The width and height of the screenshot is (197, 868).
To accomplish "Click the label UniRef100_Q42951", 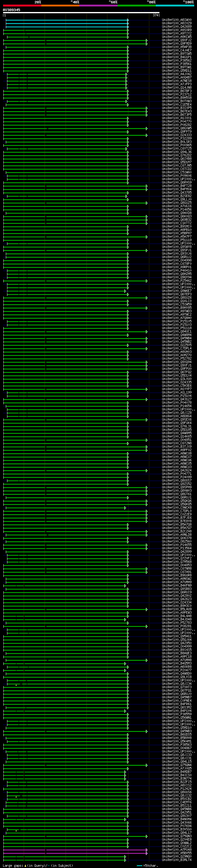I will [177, 812].
